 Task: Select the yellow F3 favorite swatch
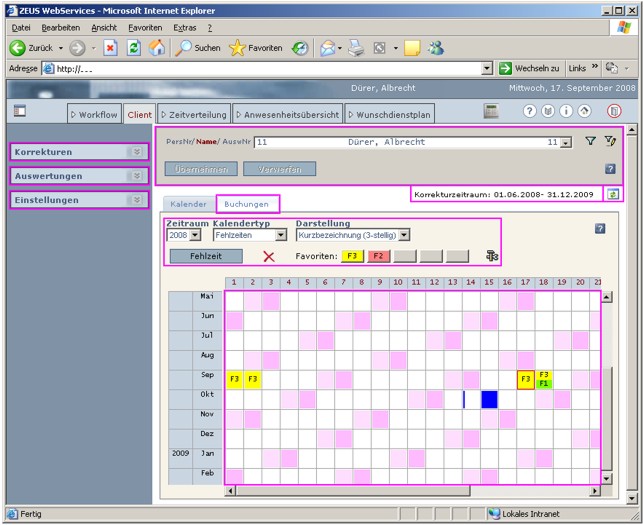point(353,256)
